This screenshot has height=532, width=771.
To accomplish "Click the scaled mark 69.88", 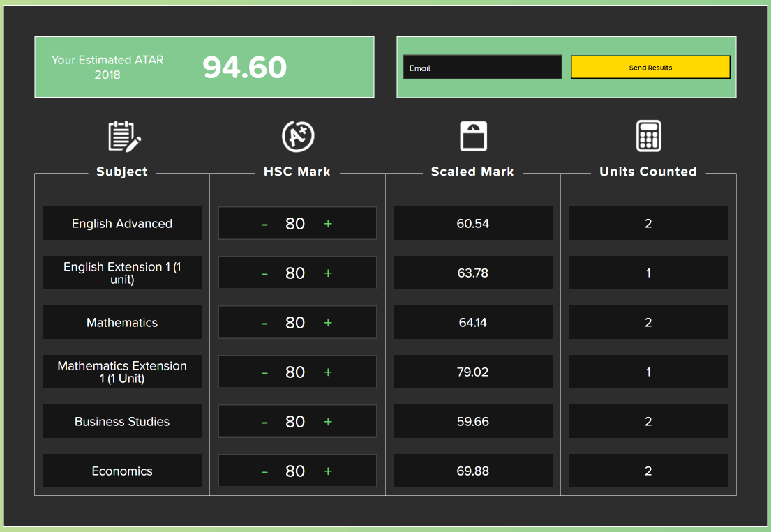I will [x=472, y=471].
